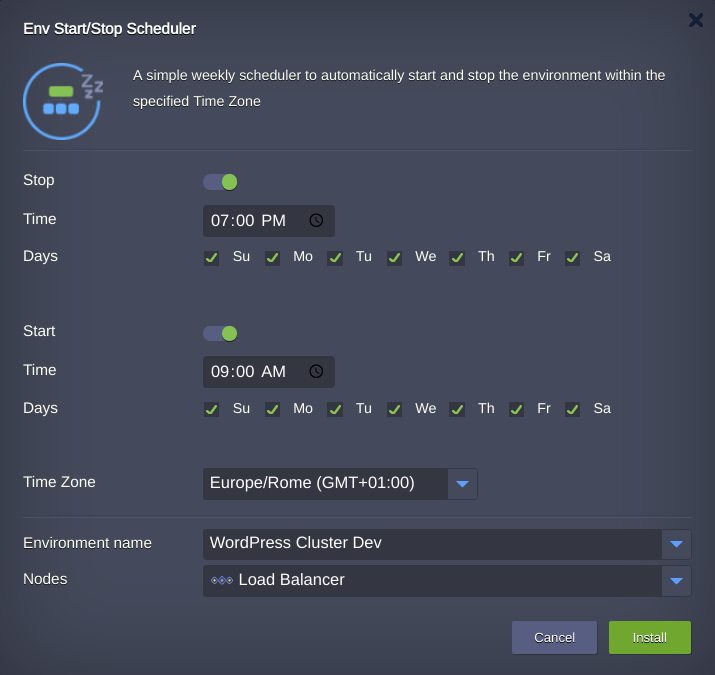Disable the Stop toggle switch
The image size is (715, 675).
(220, 182)
